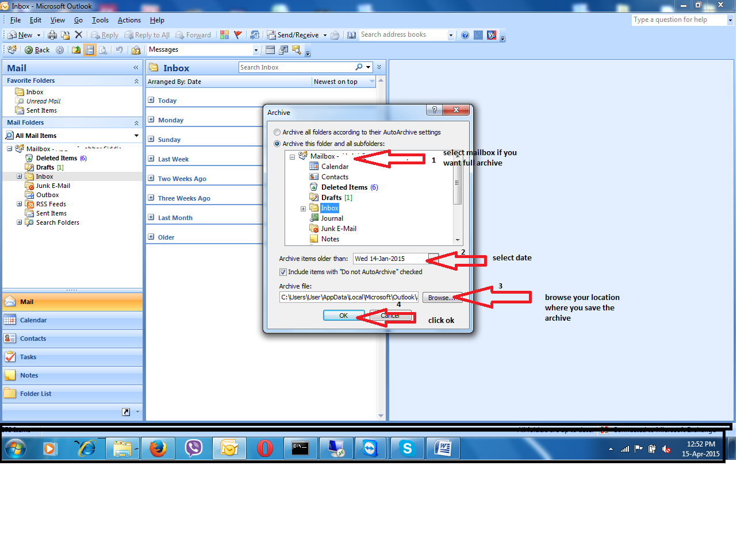Click the Configure buttons icon in navigation pane
756x554 pixels.
tap(137, 412)
